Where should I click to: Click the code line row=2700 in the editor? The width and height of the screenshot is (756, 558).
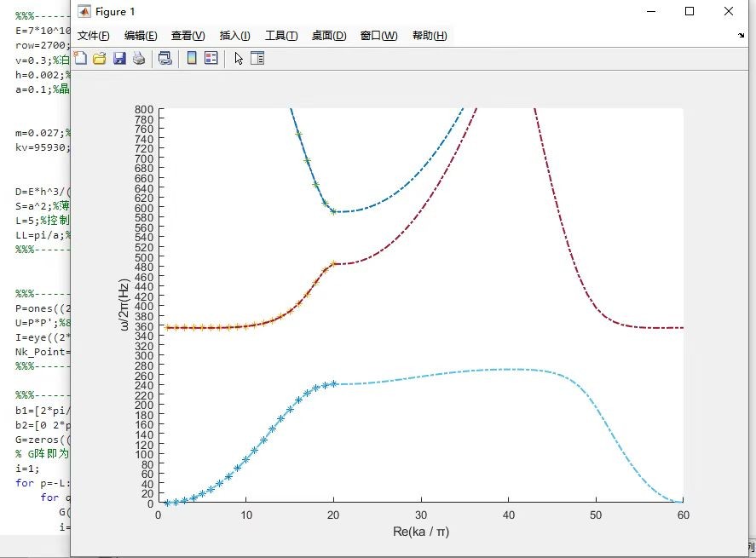click(43, 45)
